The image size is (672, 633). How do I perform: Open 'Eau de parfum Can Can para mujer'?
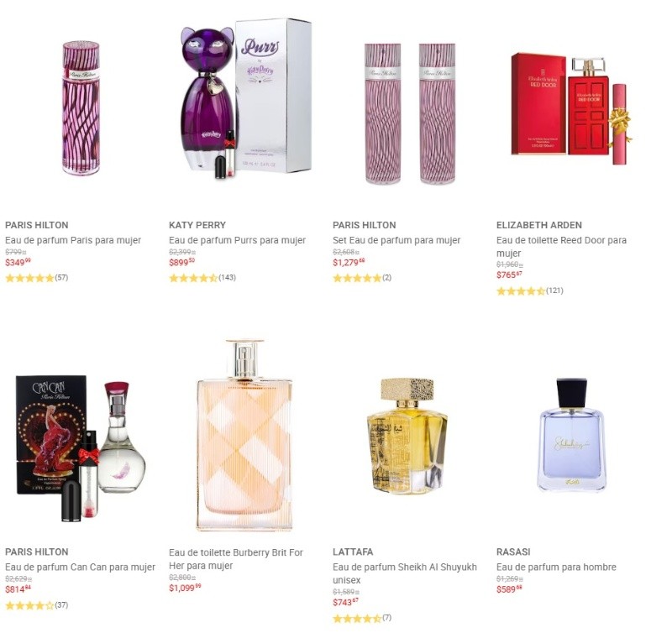80,567
